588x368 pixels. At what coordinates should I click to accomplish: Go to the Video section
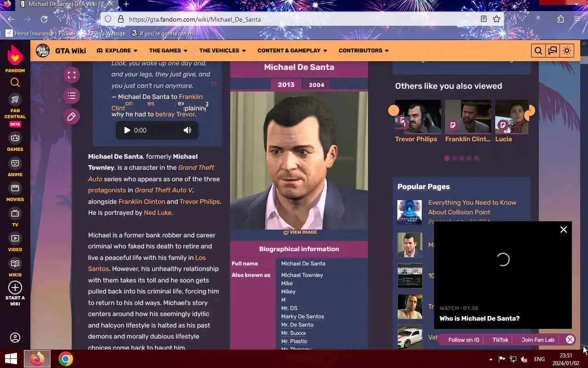[x=15, y=242]
